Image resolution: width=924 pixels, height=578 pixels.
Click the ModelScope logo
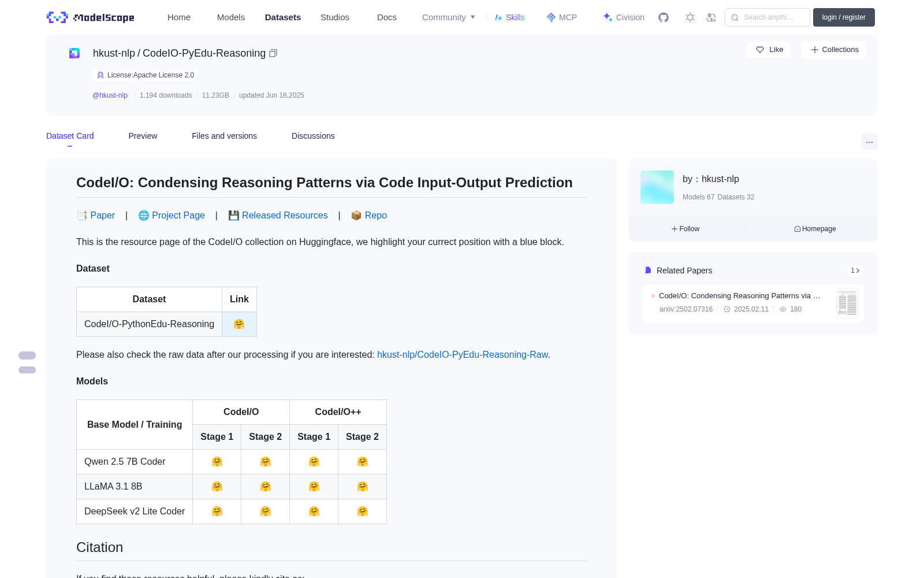pyautogui.click(x=90, y=17)
